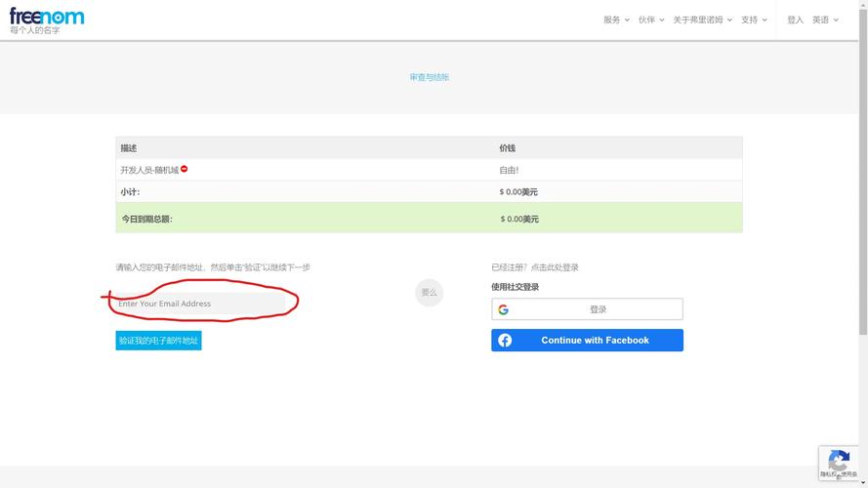Open the 支持 dropdown
The height and width of the screenshot is (488, 868).
[754, 20]
